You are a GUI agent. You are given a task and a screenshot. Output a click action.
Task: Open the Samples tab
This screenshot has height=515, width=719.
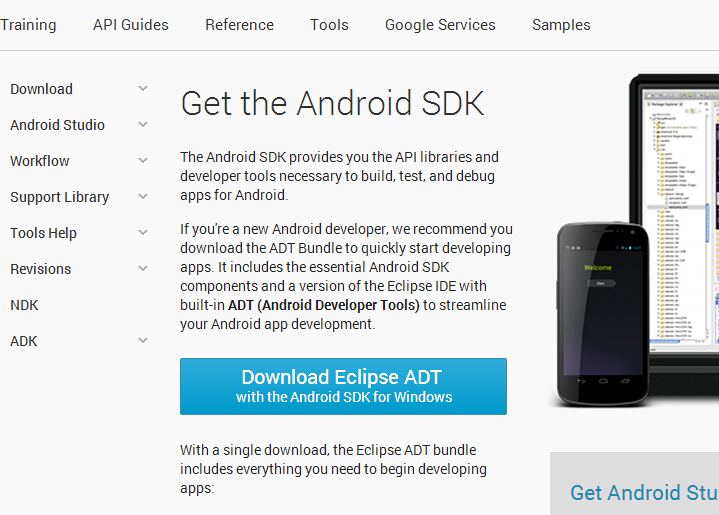561,25
